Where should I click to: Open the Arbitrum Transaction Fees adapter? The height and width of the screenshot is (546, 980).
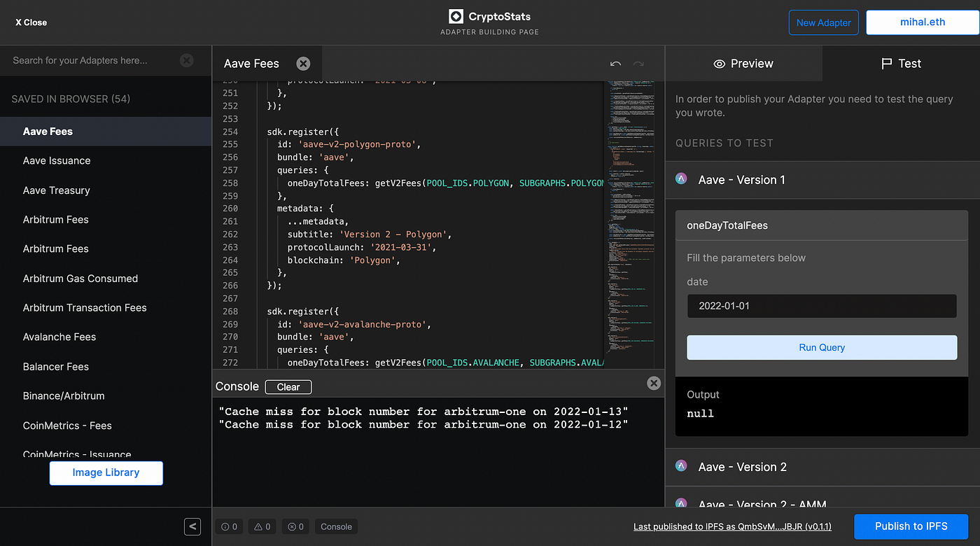tap(106, 308)
